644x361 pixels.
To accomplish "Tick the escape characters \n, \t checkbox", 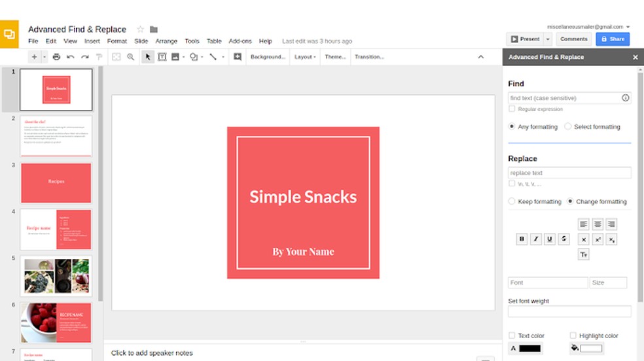I will 512,183.
